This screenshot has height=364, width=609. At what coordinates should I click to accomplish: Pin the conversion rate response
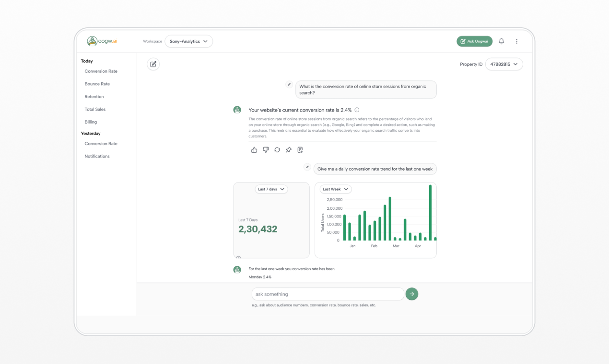pos(288,149)
